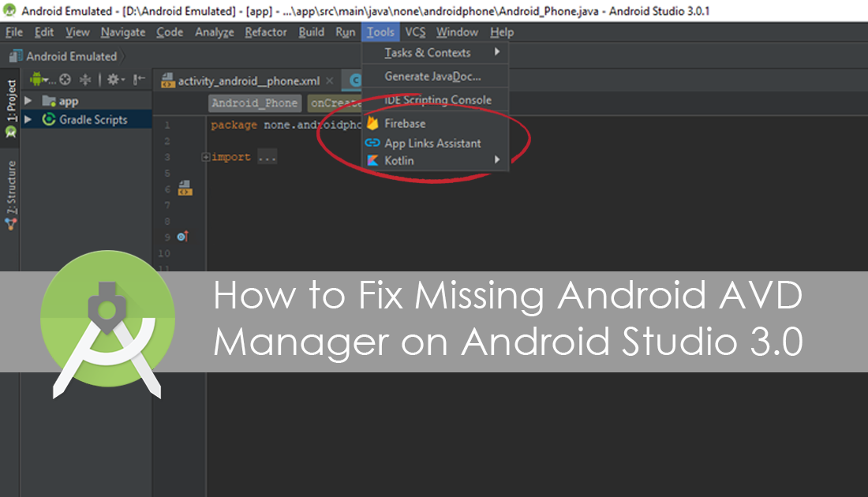Viewport: 868px width, 497px height.
Task: Switch to the Java class editor tab
Action: pos(352,80)
